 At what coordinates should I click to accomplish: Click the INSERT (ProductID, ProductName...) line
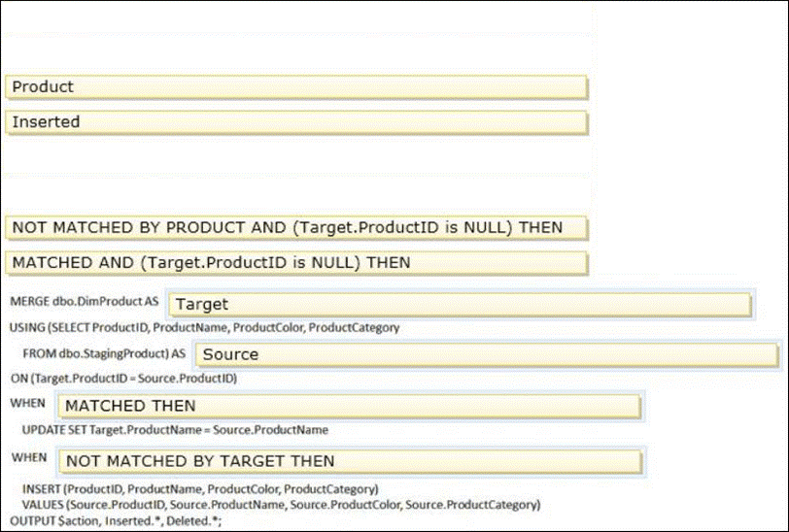[x=199, y=488]
